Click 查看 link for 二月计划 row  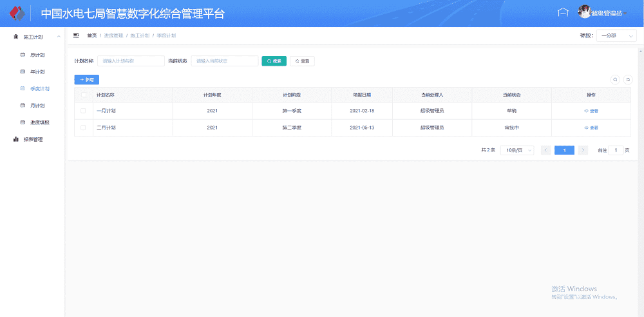(x=591, y=128)
